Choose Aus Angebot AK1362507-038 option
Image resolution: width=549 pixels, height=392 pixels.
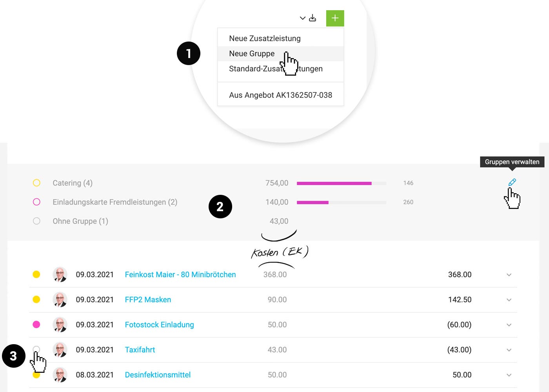coord(280,95)
